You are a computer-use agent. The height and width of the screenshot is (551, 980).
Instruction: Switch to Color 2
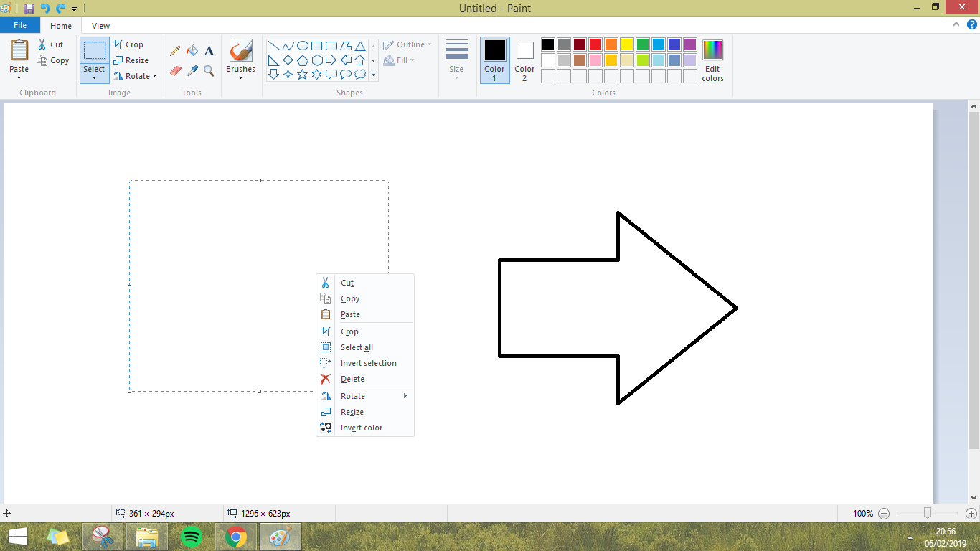coord(524,60)
